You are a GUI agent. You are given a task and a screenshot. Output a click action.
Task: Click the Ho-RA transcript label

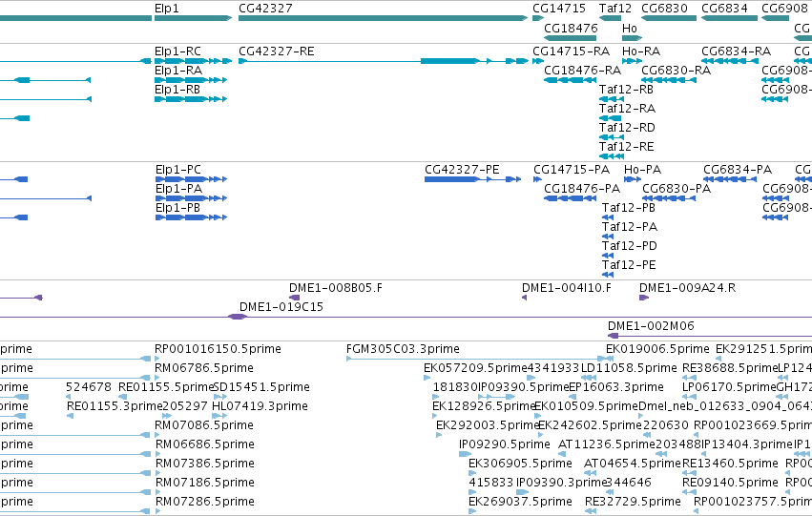pos(641,52)
